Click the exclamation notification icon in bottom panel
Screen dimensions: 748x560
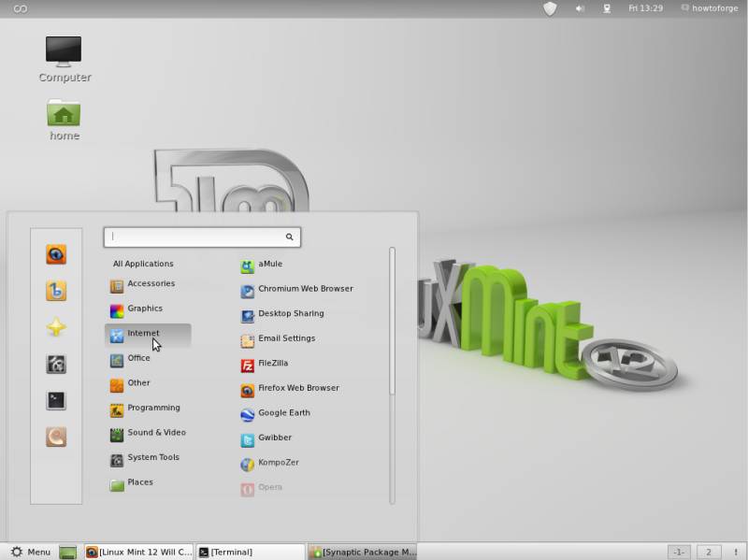[736, 553]
